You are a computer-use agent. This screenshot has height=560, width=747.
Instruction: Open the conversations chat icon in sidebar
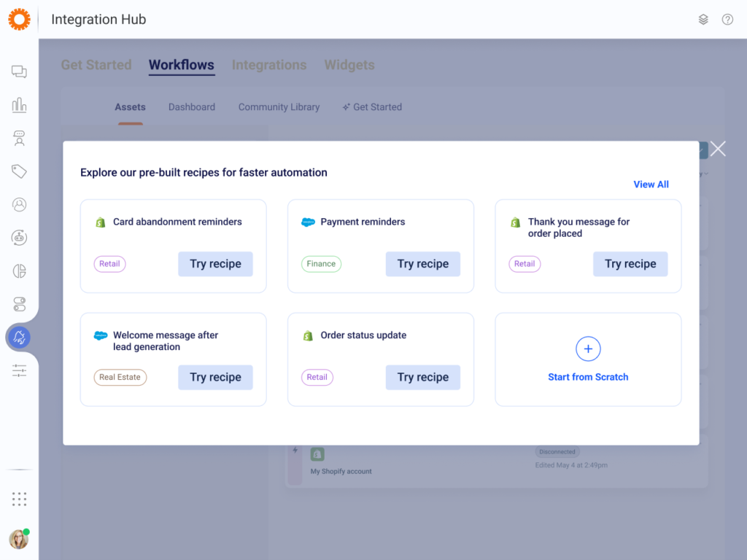tap(19, 71)
